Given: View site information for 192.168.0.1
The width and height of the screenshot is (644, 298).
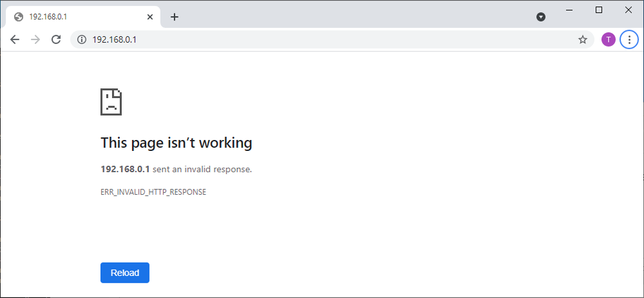Looking at the screenshot, I should click(82, 39).
